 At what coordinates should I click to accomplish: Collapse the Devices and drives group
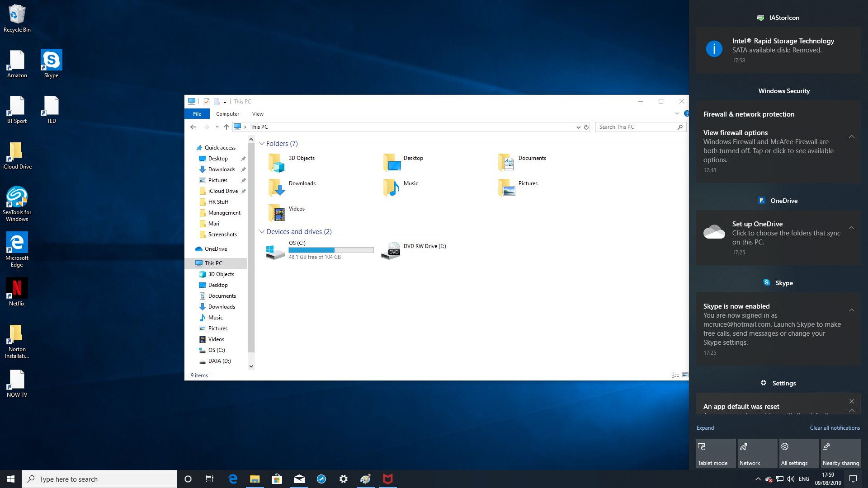click(x=262, y=232)
